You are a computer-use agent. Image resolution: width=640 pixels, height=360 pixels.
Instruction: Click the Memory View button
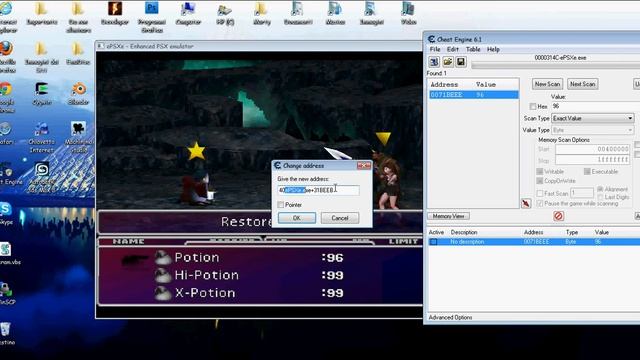[448, 216]
